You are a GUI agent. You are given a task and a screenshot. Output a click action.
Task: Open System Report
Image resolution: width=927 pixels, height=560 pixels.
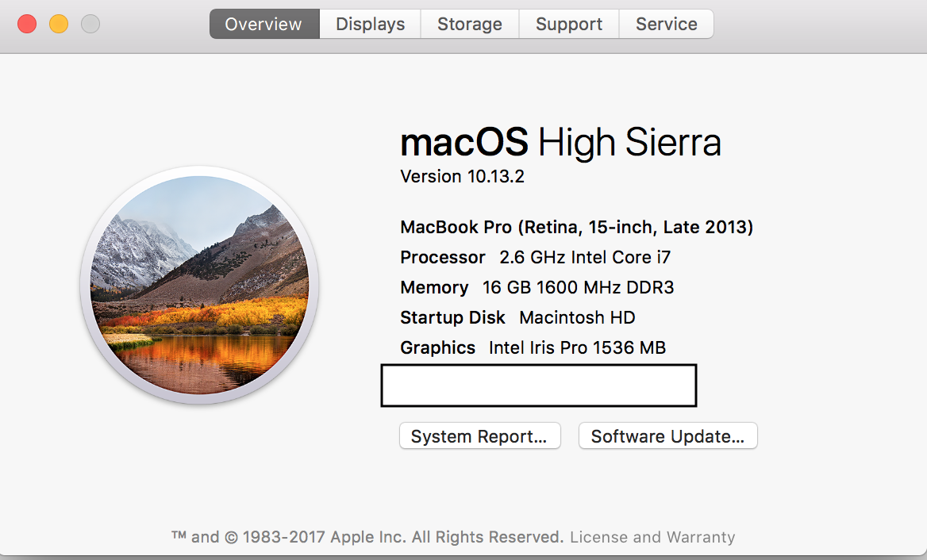point(479,436)
